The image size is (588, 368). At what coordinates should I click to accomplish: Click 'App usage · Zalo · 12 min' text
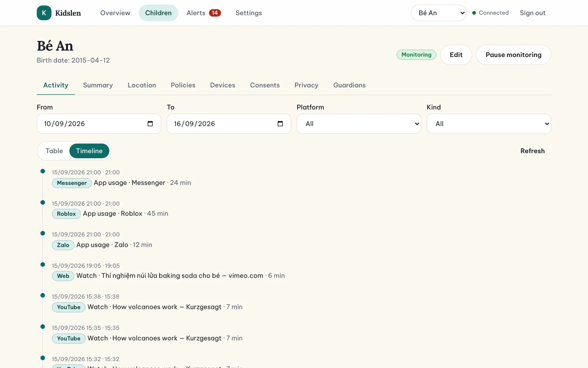(114, 245)
